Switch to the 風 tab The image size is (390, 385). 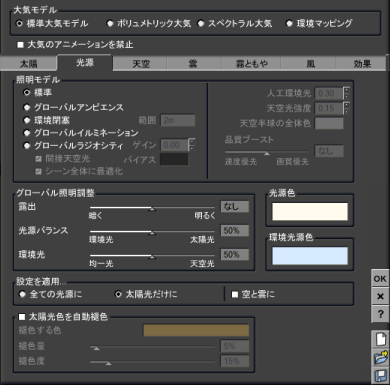point(311,63)
